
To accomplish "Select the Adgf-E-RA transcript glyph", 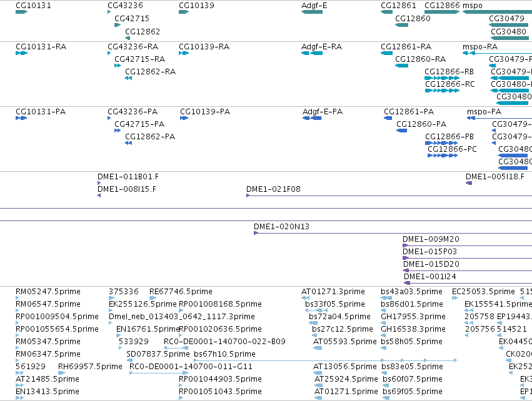I will point(312,53).
